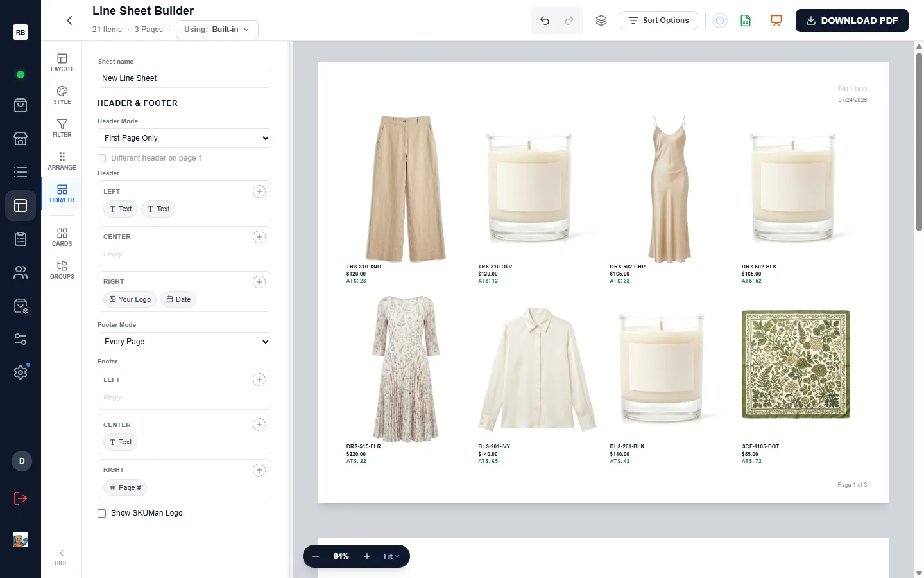Click the Sheet name input field
The height and width of the screenshot is (578, 924).
[x=184, y=78]
